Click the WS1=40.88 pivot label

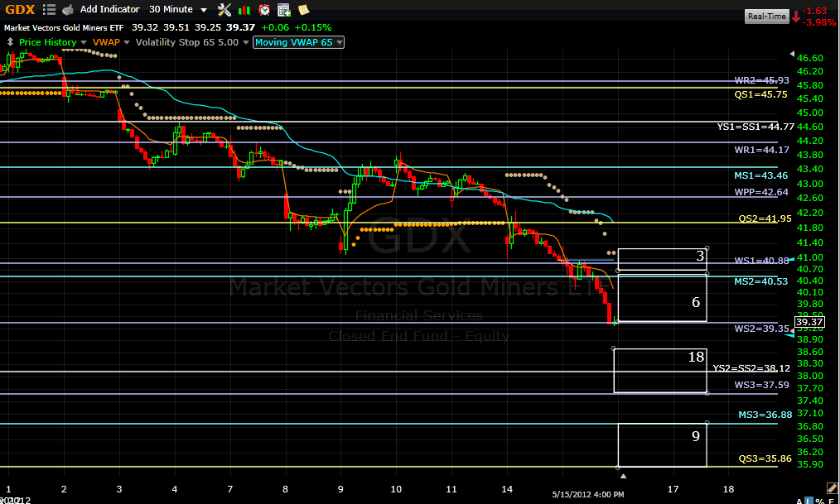pos(761,261)
